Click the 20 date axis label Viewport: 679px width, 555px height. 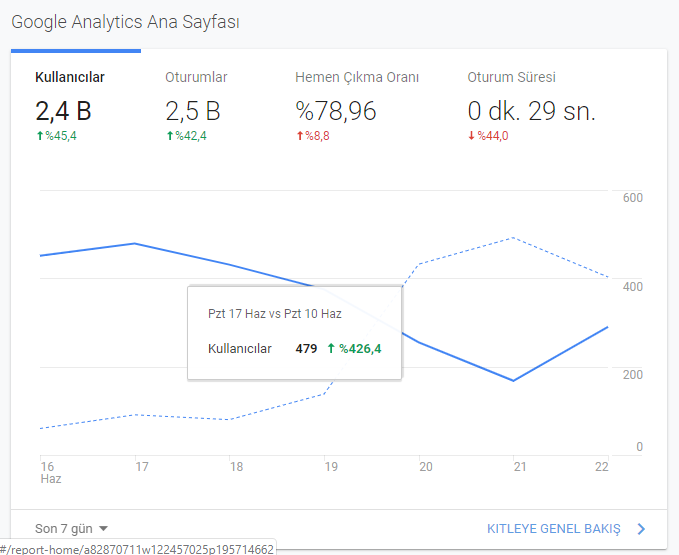click(x=426, y=467)
